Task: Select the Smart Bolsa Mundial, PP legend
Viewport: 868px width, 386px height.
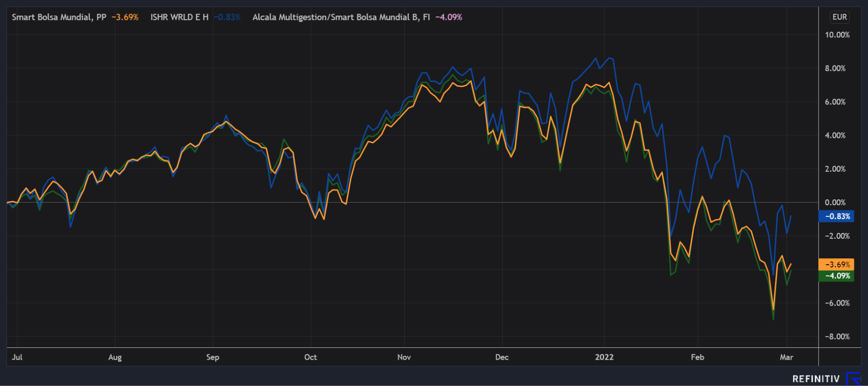Action: pyautogui.click(x=59, y=17)
